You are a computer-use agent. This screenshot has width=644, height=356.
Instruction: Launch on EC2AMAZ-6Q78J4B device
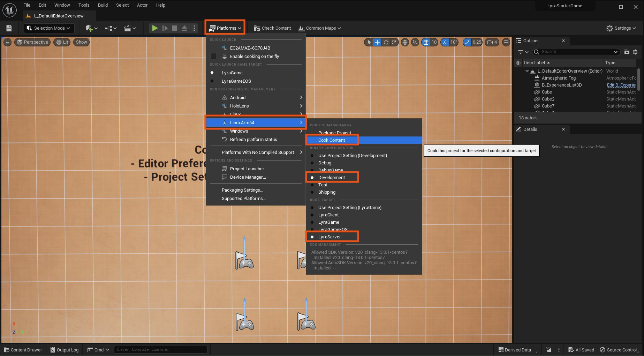pos(256,48)
